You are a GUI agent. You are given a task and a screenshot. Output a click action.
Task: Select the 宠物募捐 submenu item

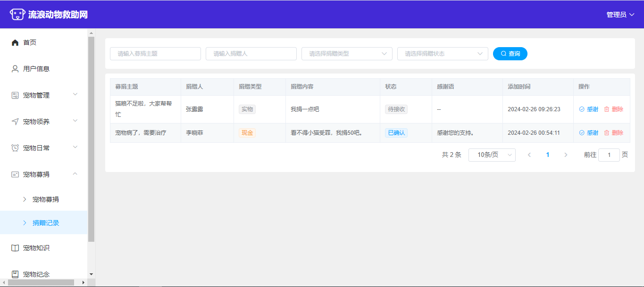[x=46, y=199]
